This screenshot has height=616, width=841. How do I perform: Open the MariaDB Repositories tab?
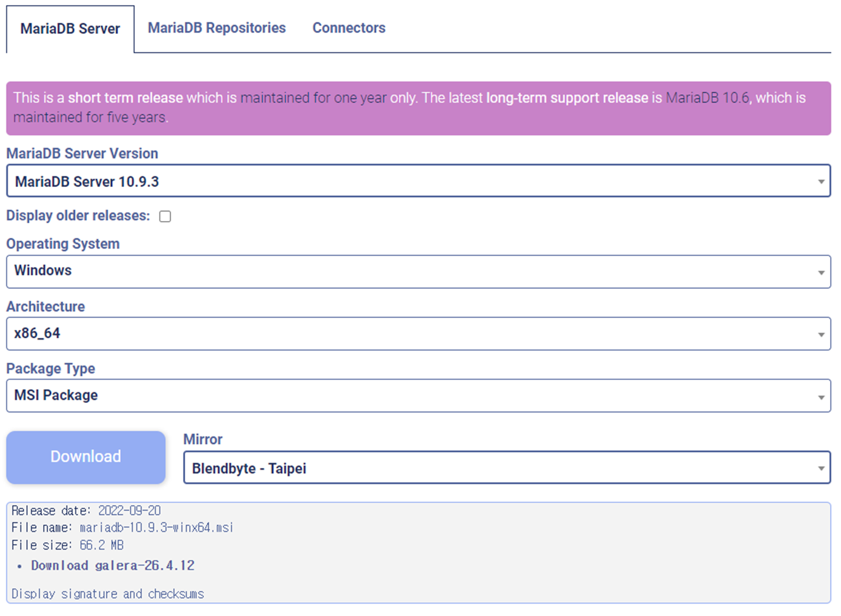216,28
